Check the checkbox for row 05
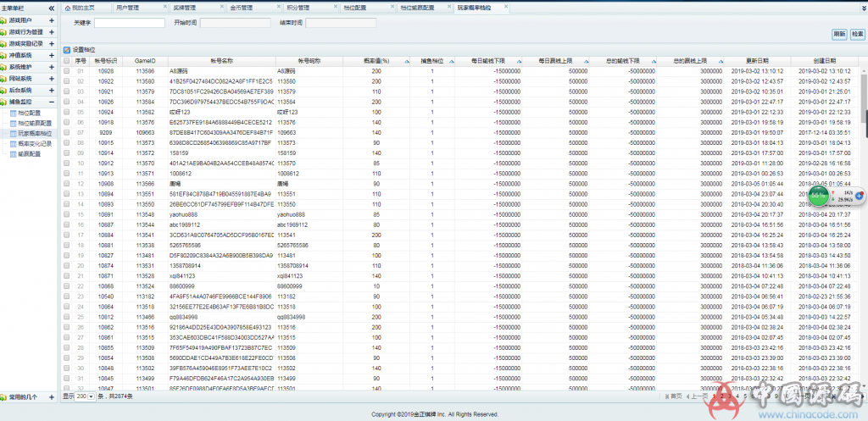This screenshot has width=868, height=421. pyautogui.click(x=66, y=112)
